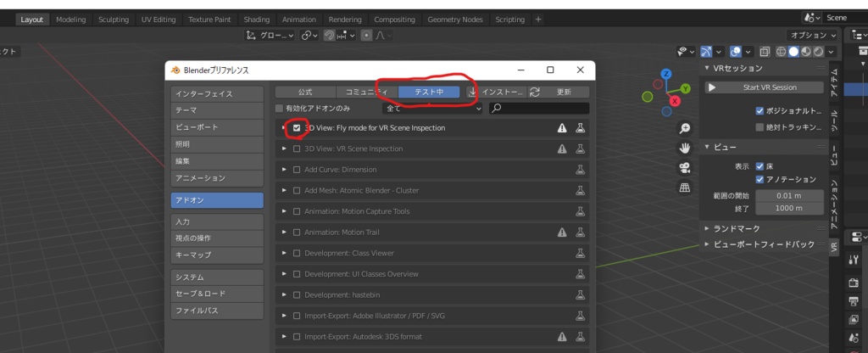Screen dimensions: 868x353
Task: Enable 3D View: VR Scene Inspection addon
Action: [297, 149]
